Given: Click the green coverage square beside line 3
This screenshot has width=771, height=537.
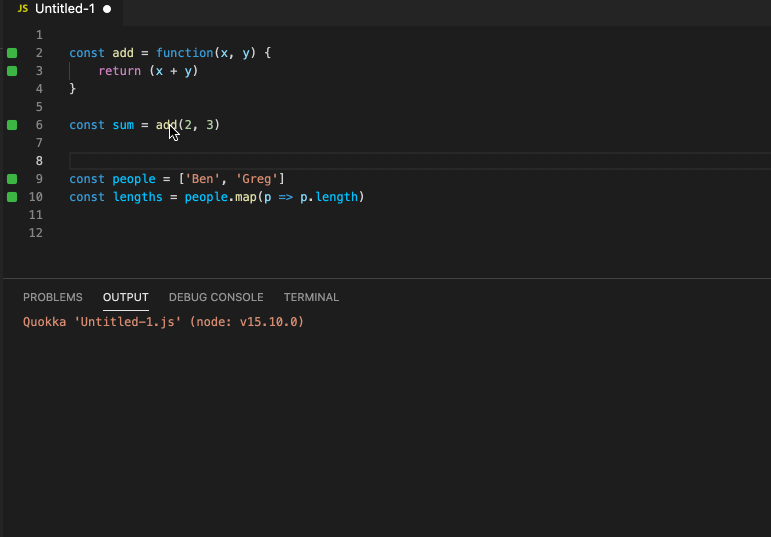Looking at the screenshot, I should point(12,71).
